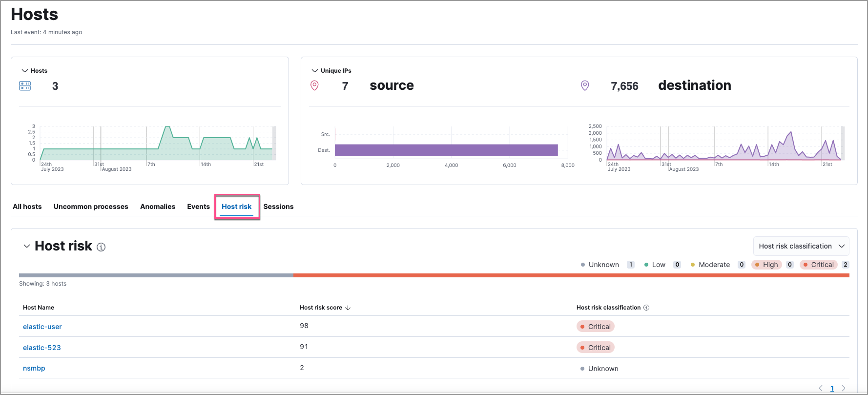Click the destination IP location pin icon
Viewport: 868px width, 395px height.
pos(585,85)
